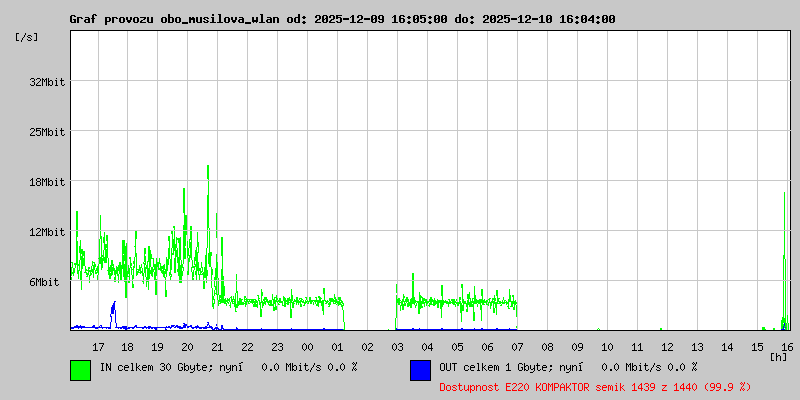The height and width of the screenshot is (400, 800).
Task: Click hour label '08' on x-axis
Action: [547, 347]
